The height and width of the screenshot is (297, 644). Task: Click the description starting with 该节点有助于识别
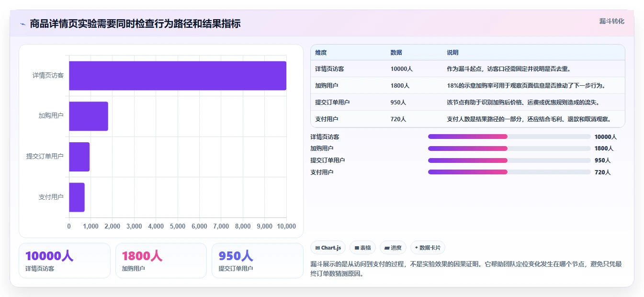click(x=523, y=103)
